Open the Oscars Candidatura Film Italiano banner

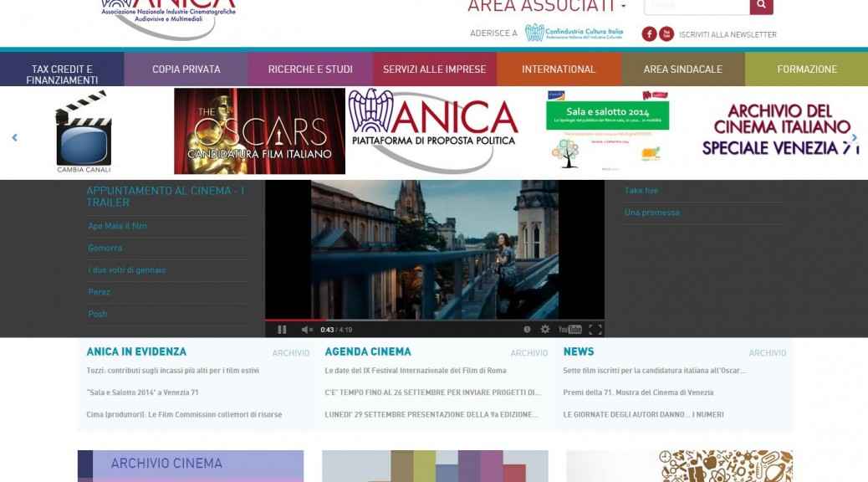click(259, 131)
